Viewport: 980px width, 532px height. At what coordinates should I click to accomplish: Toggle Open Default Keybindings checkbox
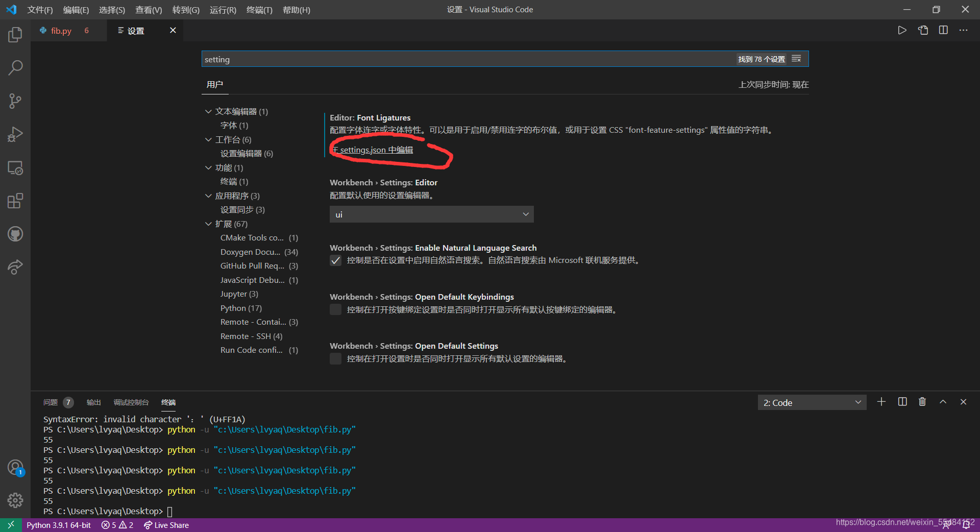(335, 309)
